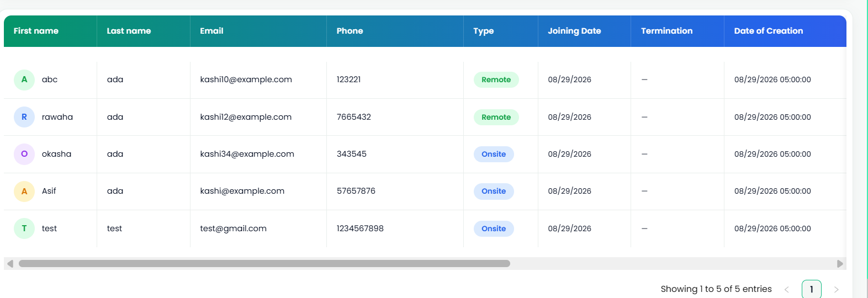
Task: Click the green T avatar for test
Action: pos(24,228)
